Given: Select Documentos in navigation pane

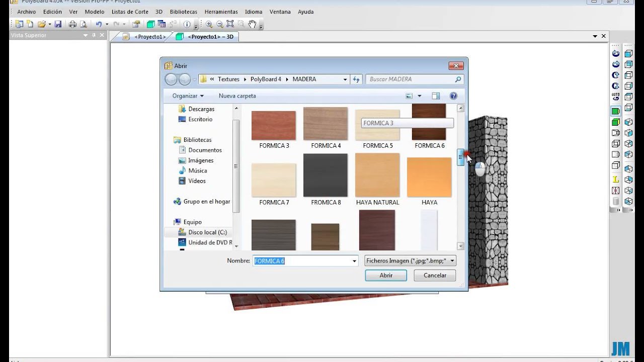Looking at the screenshot, I should (x=205, y=150).
